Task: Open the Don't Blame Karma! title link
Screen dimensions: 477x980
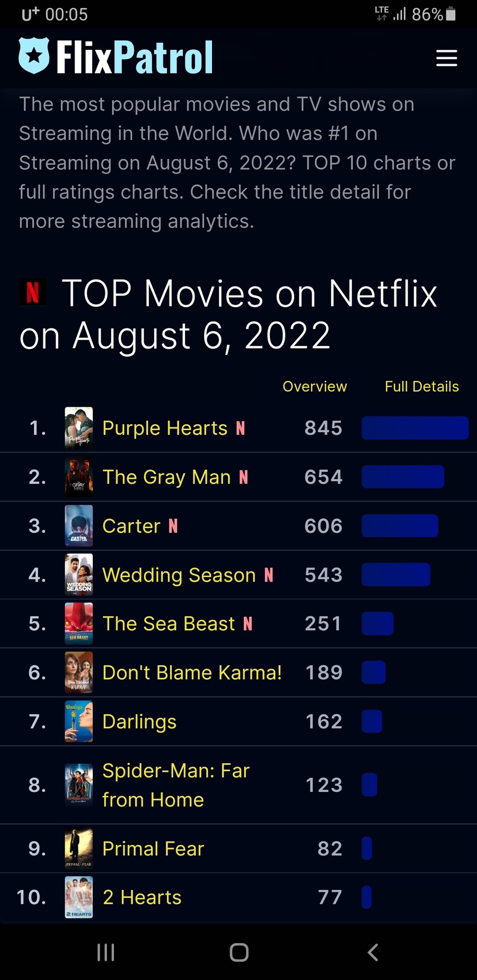Action: point(192,673)
